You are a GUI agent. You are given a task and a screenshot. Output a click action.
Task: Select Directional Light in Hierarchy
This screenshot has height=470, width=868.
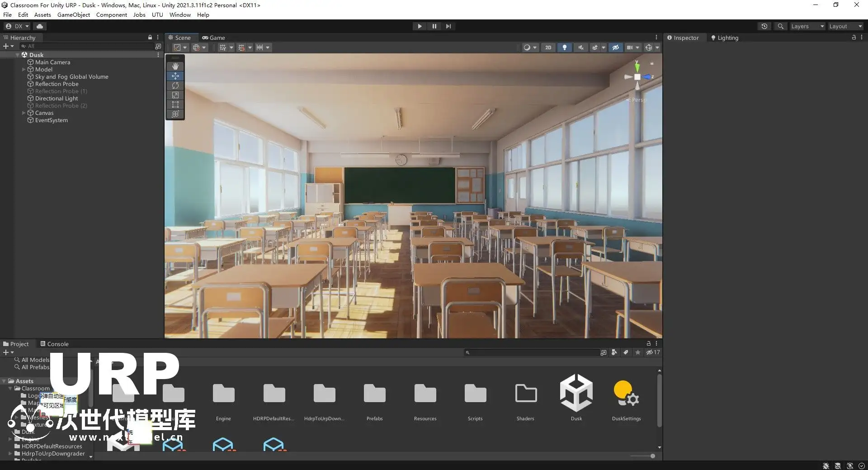[57, 99]
